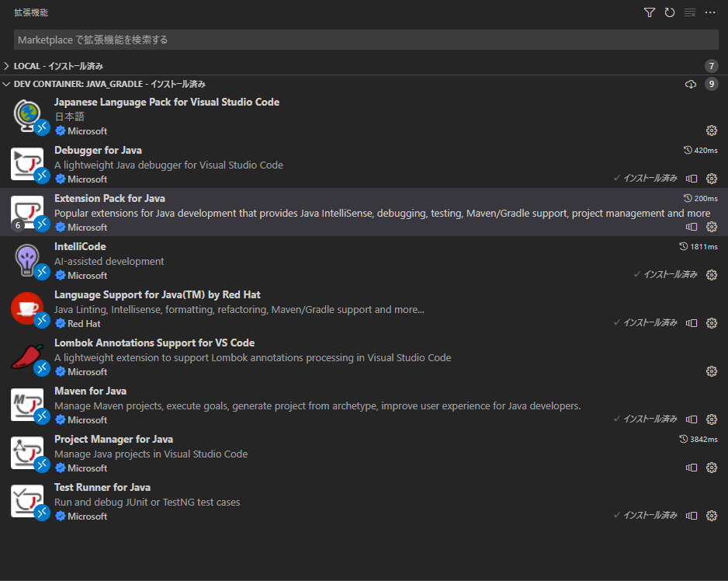Open gear menu for Language Support for Java
Image resolution: width=728 pixels, height=581 pixels.
tap(712, 323)
